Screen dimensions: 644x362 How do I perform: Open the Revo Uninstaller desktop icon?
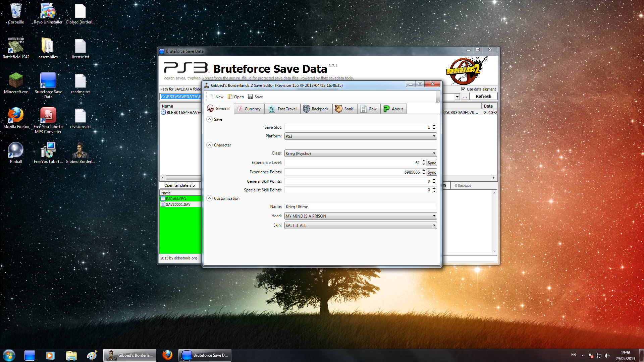(48, 14)
